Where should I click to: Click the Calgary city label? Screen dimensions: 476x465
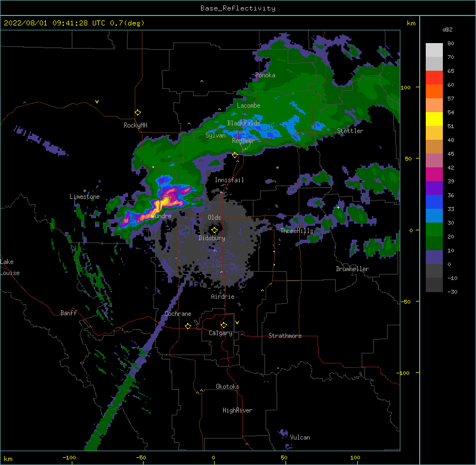pyautogui.click(x=220, y=333)
